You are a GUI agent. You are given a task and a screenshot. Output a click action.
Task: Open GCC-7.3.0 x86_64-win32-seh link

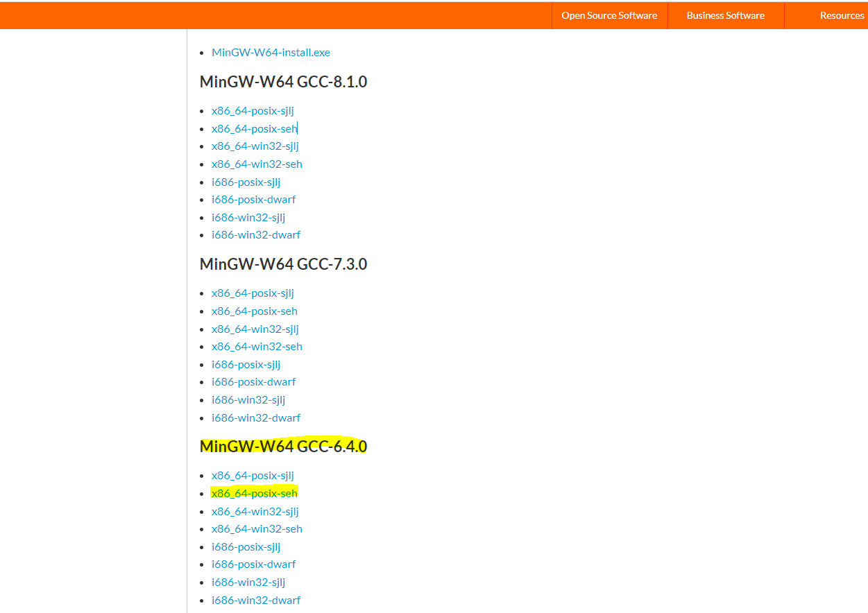pyautogui.click(x=257, y=347)
